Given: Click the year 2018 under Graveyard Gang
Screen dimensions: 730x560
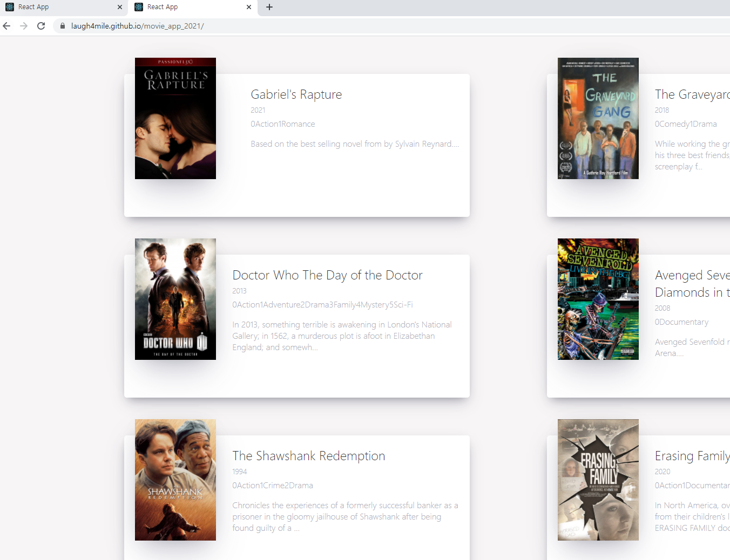Looking at the screenshot, I should 662,110.
